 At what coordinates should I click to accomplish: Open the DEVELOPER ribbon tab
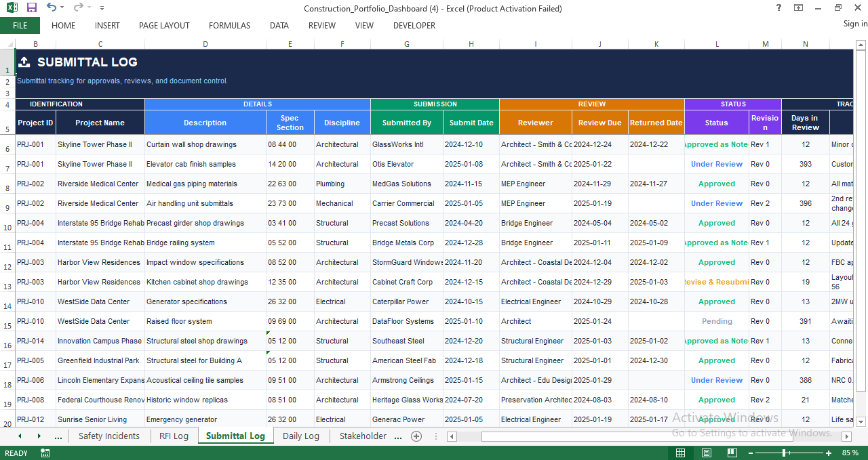pyautogui.click(x=414, y=25)
